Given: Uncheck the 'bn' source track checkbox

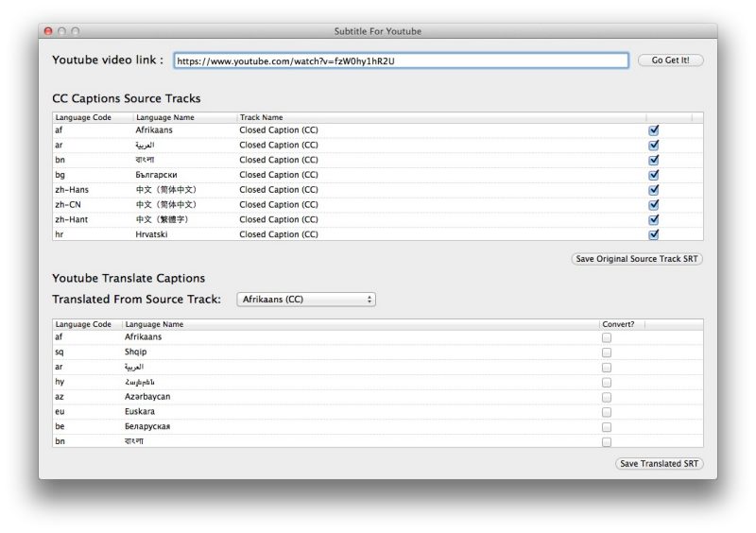Looking at the screenshot, I should [x=654, y=160].
